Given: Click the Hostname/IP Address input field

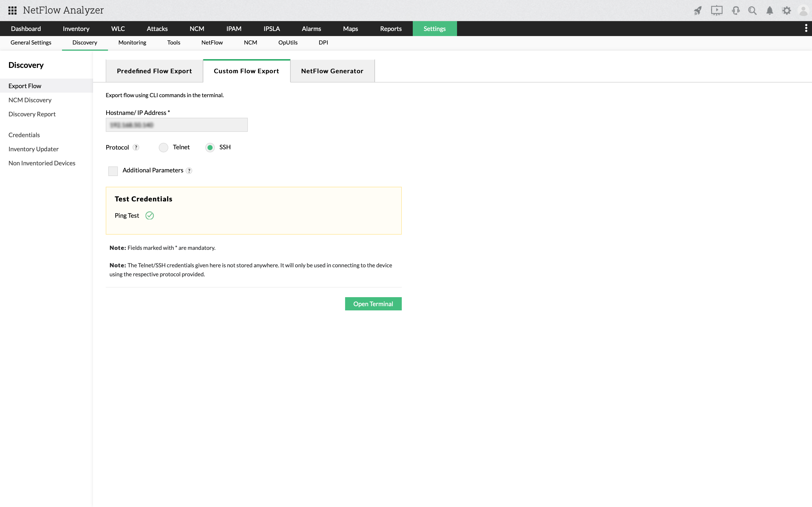Looking at the screenshot, I should tap(176, 125).
